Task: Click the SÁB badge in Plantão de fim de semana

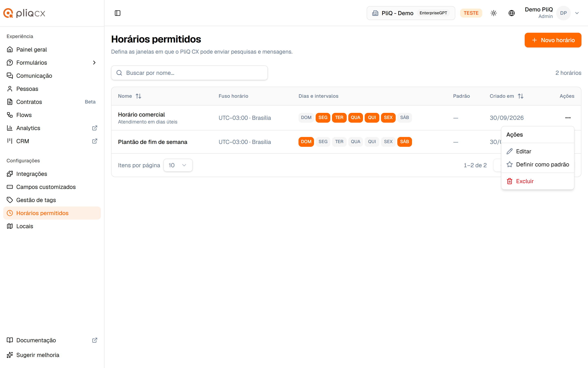Action: (x=404, y=142)
